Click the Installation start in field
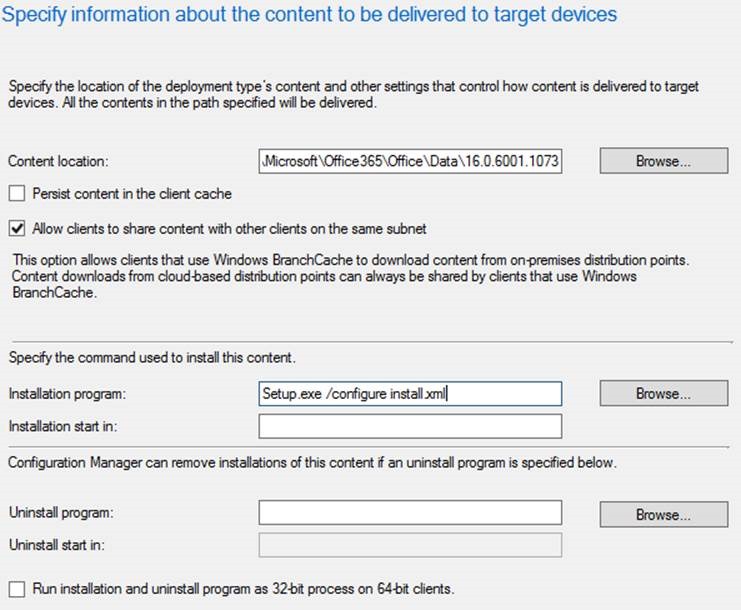The height and width of the screenshot is (610, 741). 410,426
